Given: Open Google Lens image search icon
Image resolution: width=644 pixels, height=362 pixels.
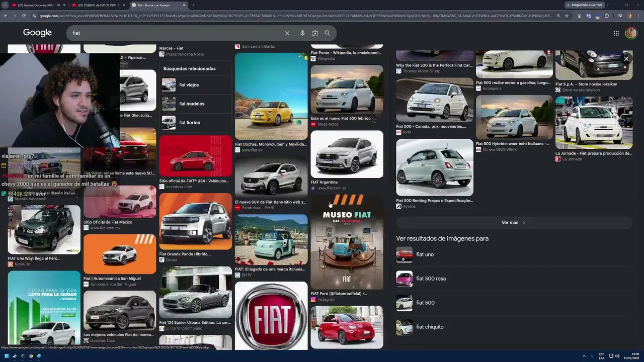Looking at the screenshot, I should 315,33.
